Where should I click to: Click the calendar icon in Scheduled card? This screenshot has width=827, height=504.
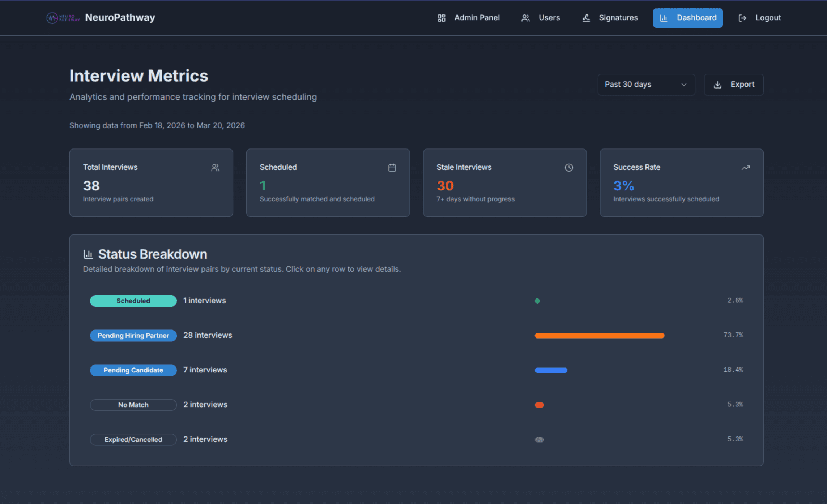[x=392, y=168]
